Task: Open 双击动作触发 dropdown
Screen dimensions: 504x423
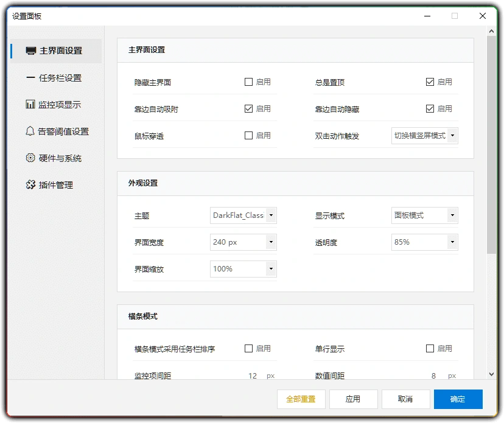Action: click(x=425, y=135)
